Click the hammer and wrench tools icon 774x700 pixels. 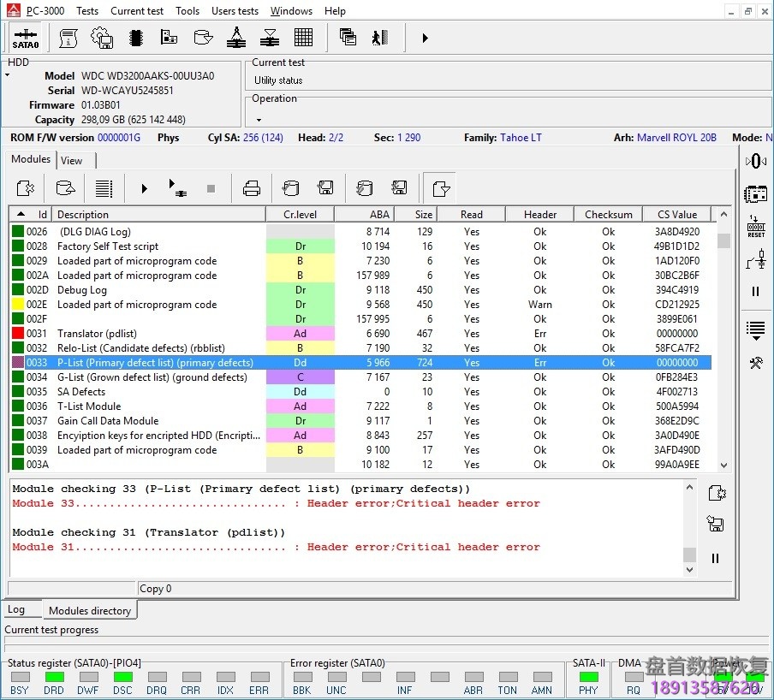pyautogui.click(x=756, y=364)
